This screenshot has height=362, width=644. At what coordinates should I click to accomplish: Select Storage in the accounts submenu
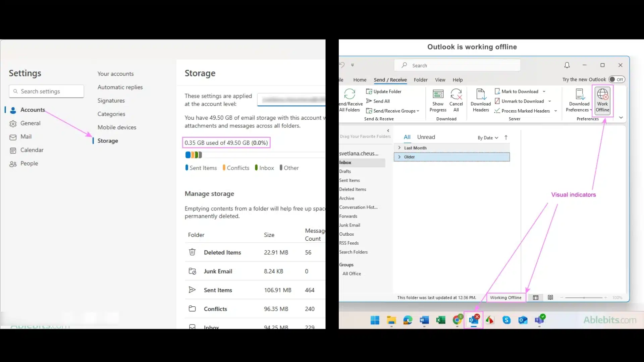point(108,141)
